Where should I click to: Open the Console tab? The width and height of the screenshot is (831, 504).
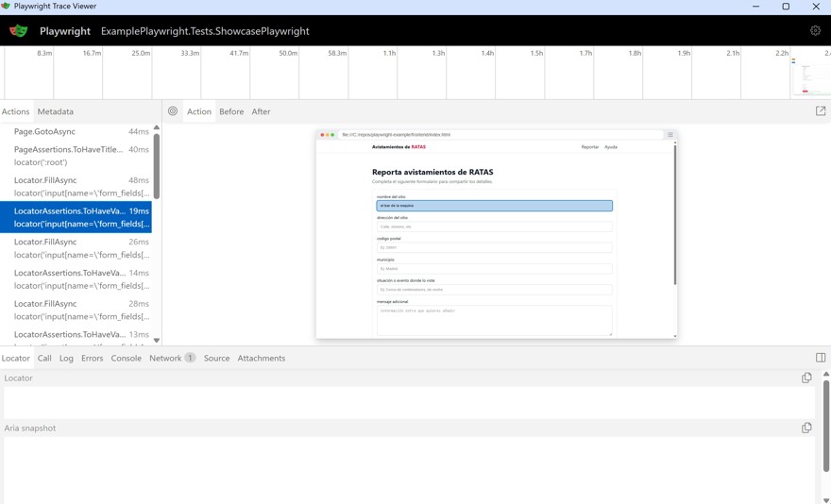[126, 359]
